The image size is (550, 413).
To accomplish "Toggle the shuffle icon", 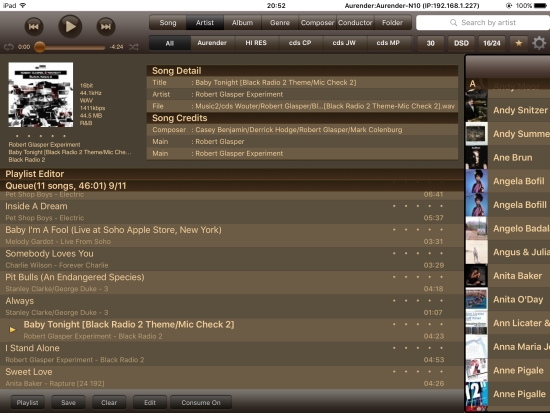I will (x=134, y=47).
